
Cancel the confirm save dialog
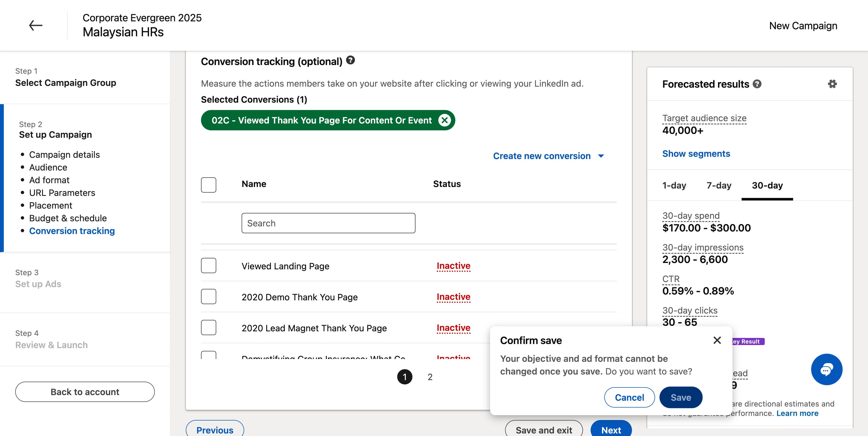[629, 398]
